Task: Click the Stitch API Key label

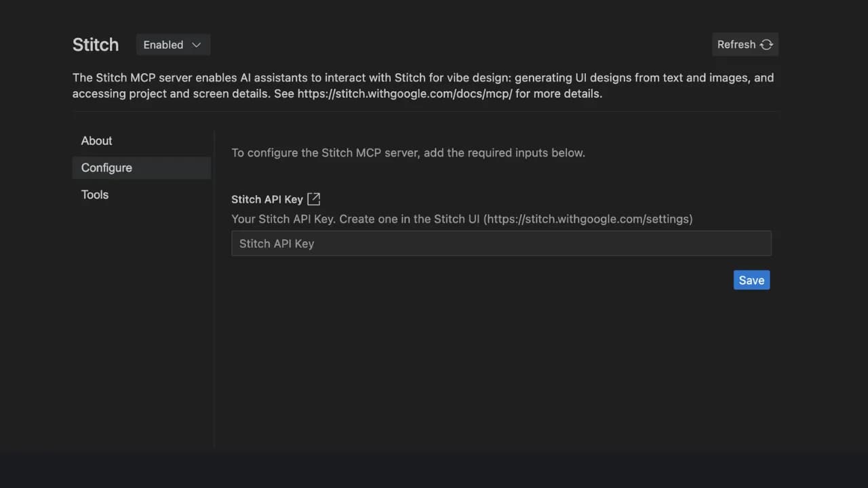Action: pyautogui.click(x=267, y=199)
